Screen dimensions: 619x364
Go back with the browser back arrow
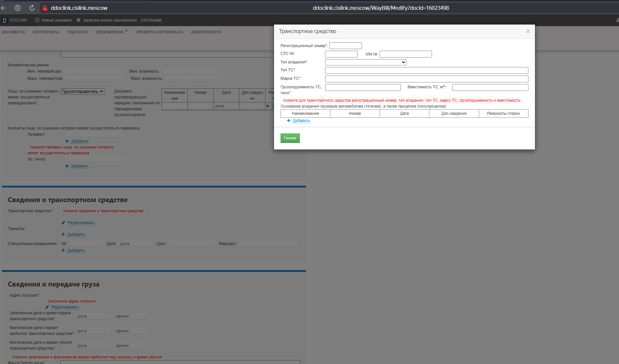[4, 8]
